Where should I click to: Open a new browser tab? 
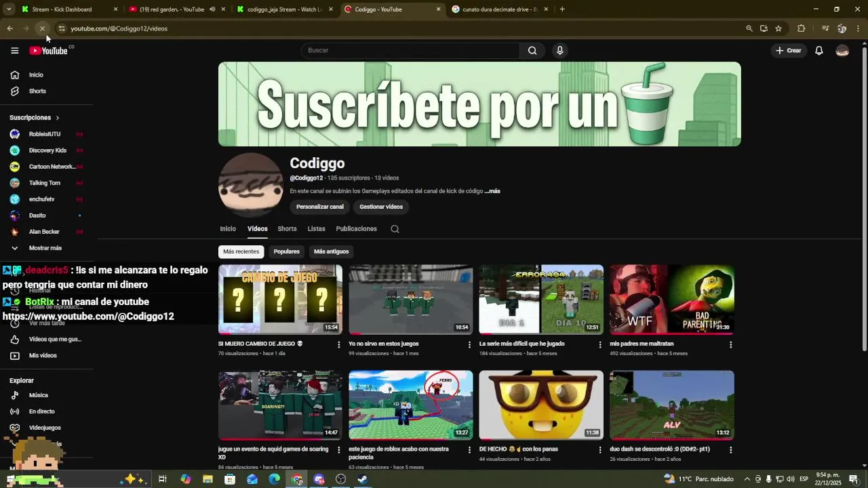[562, 9]
